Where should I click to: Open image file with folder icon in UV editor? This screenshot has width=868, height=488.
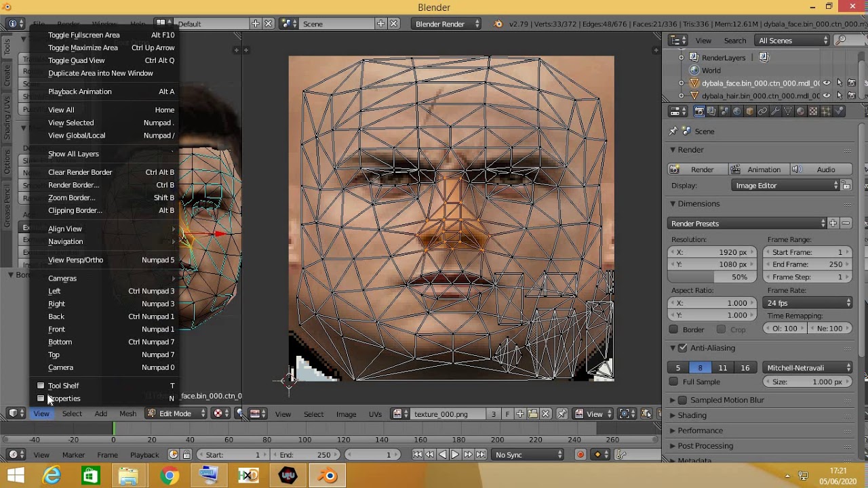[x=533, y=414]
